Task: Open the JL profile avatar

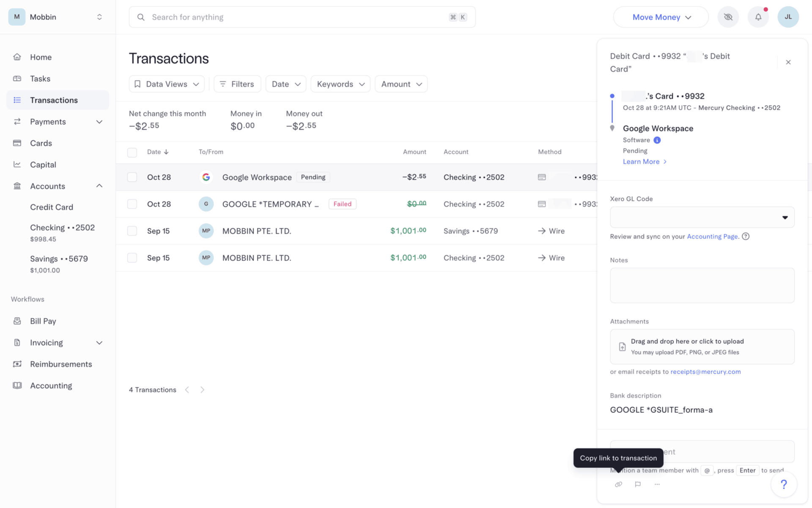Action: (788, 17)
